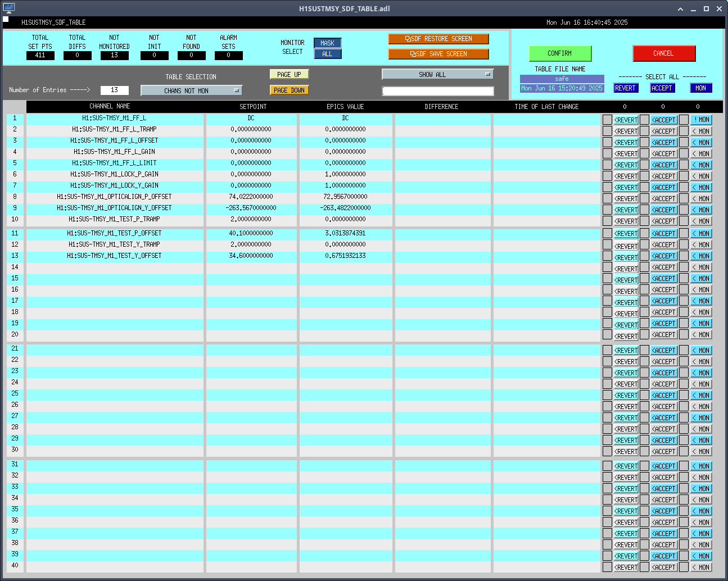Click MON for row 40
Viewport: 728px width, 581px height.
point(702,567)
